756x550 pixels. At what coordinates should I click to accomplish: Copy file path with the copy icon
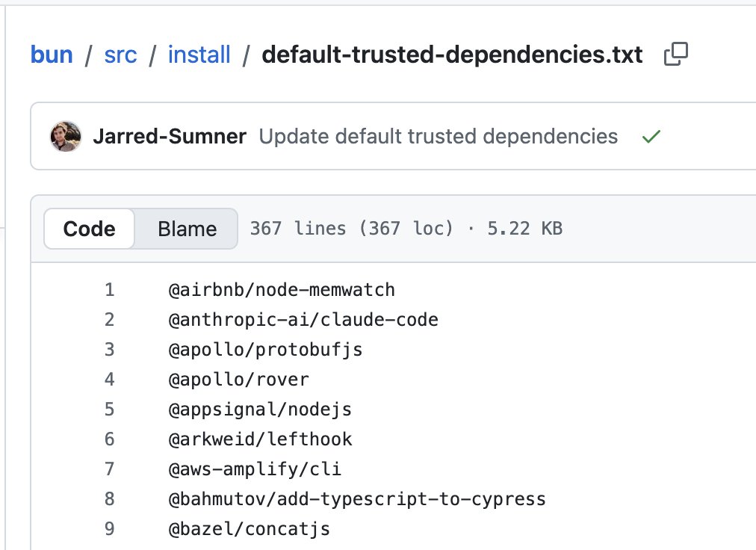[x=675, y=54]
